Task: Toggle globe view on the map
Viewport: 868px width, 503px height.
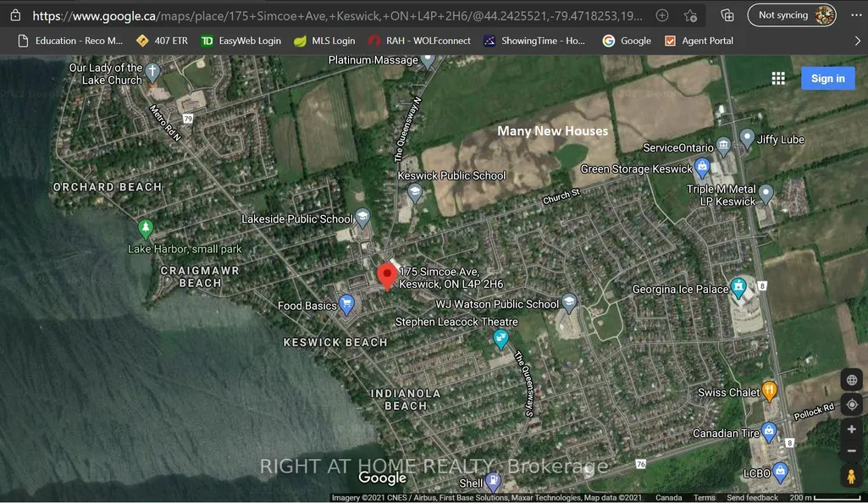Action: tap(851, 380)
